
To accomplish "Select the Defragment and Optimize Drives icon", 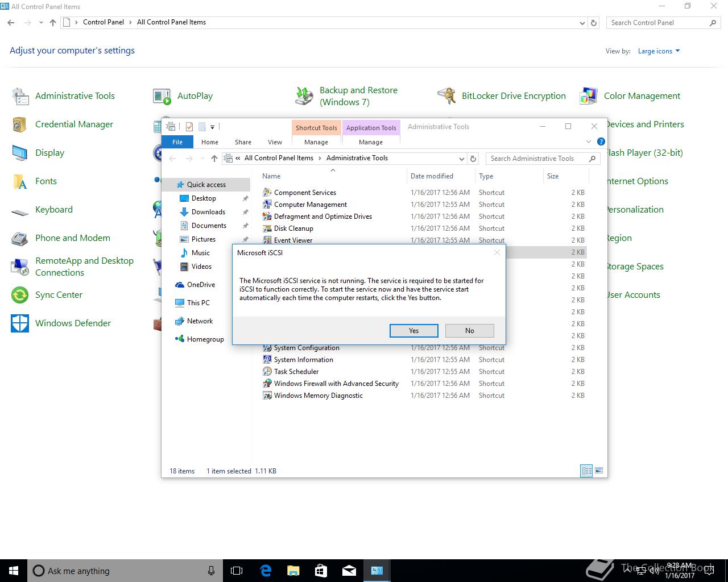I will pos(267,217).
